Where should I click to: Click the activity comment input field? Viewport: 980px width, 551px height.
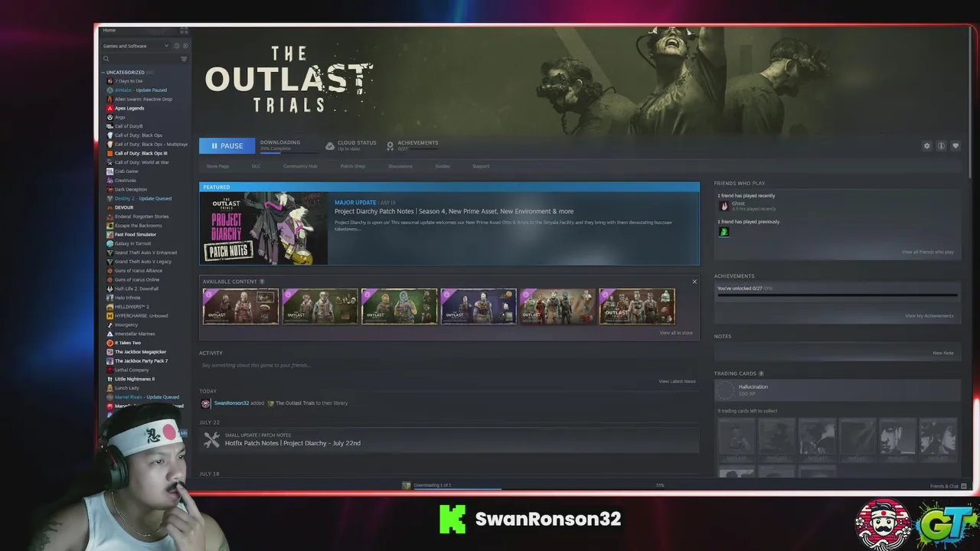[x=449, y=366]
